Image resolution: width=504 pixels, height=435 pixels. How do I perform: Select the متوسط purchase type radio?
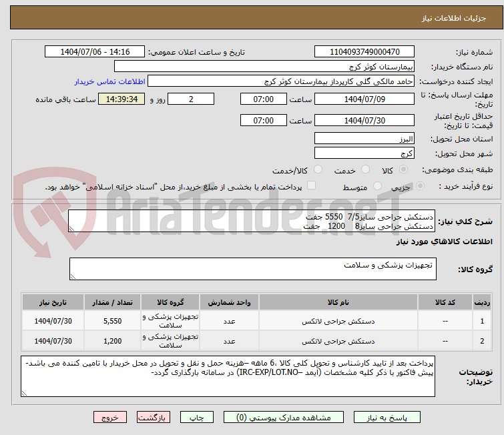(377, 186)
